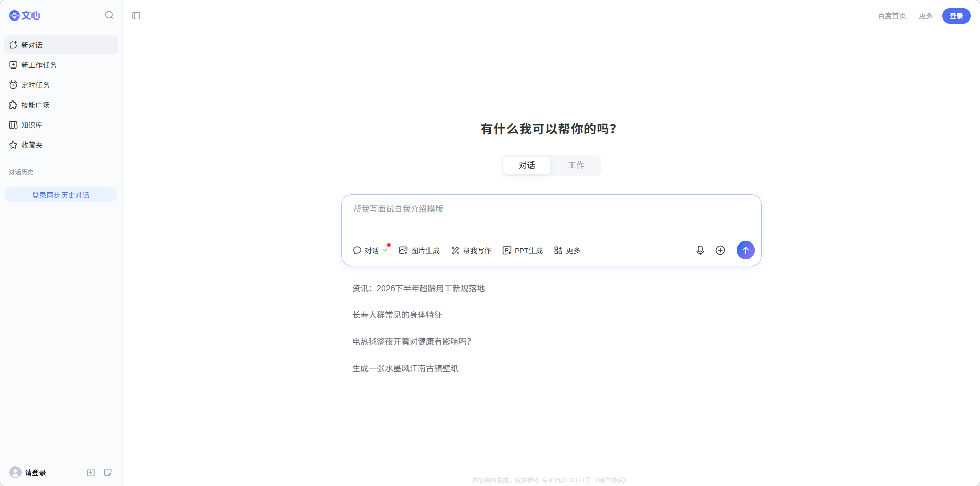This screenshot has height=486, width=980.
Task: Select 帮我写作 tool
Action: [471, 250]
